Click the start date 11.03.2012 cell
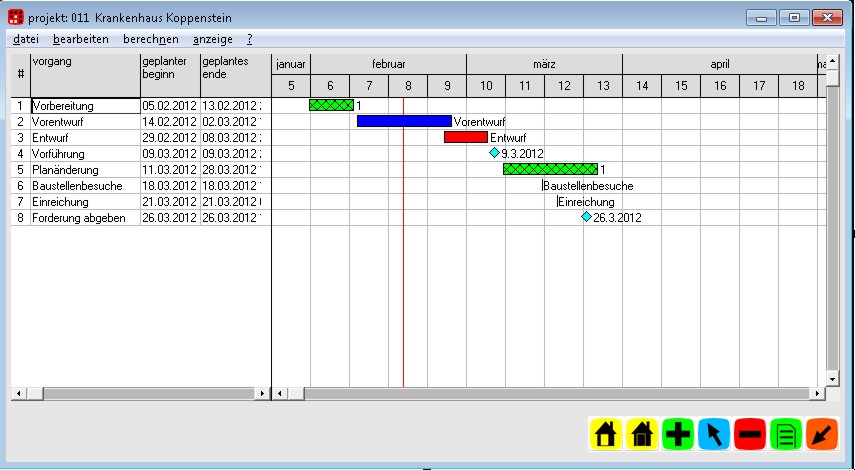The image size is (855, 470). tap(170, 170)
